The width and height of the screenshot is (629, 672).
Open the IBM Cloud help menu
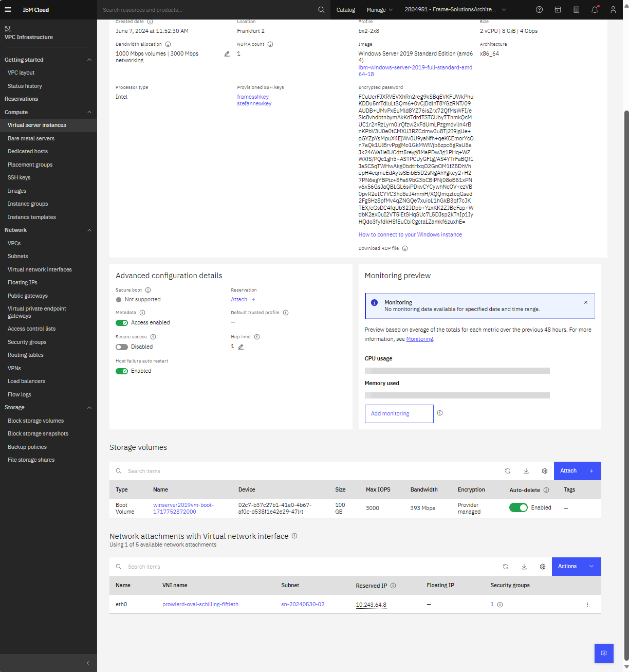pyautogui.click(x=539, y=9)
